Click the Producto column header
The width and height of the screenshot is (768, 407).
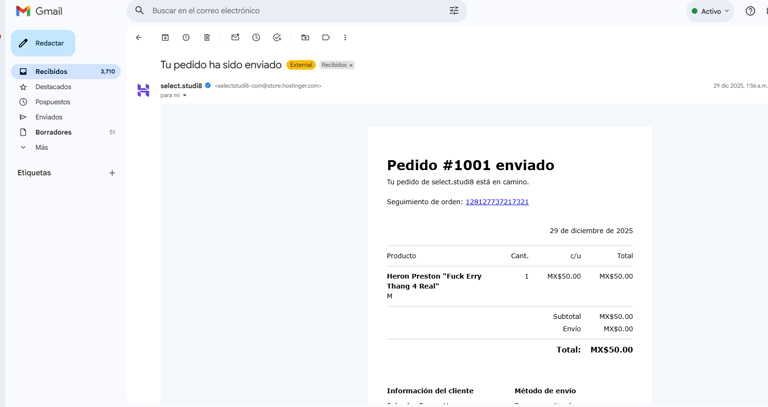(401, 256)
